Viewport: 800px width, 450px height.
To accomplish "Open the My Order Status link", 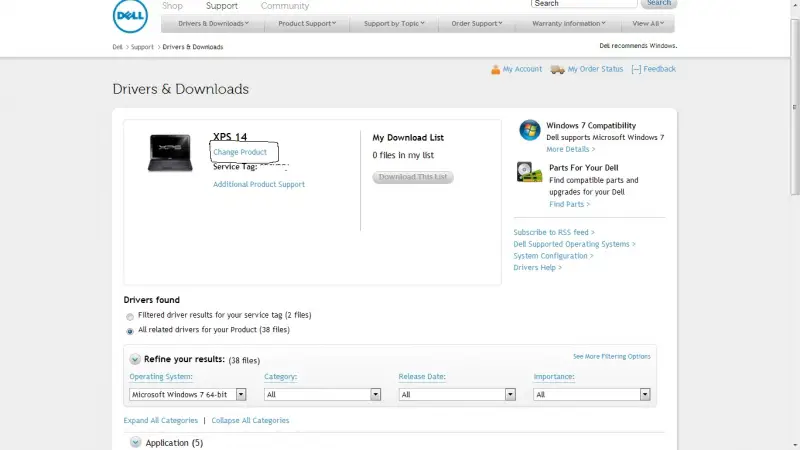I will [595, 69].
